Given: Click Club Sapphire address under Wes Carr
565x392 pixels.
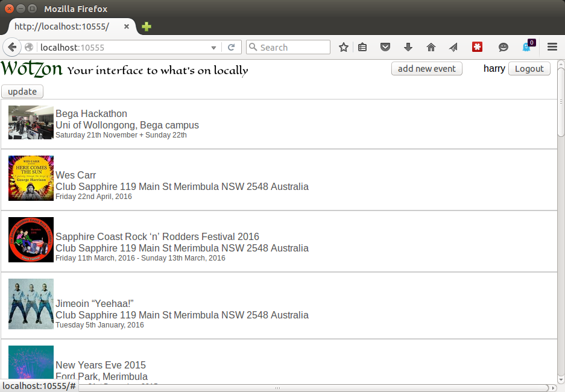Looking at the screenshot, I should tap(182, 186).
